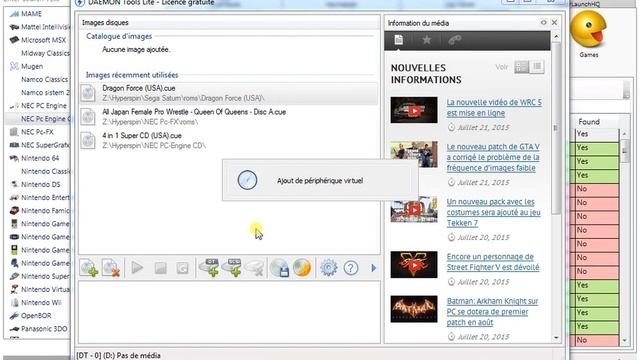Open the Street Fighter V news link
Image resolution: width=640 pixels, height=360 pixels.
[x=493, y=262]
